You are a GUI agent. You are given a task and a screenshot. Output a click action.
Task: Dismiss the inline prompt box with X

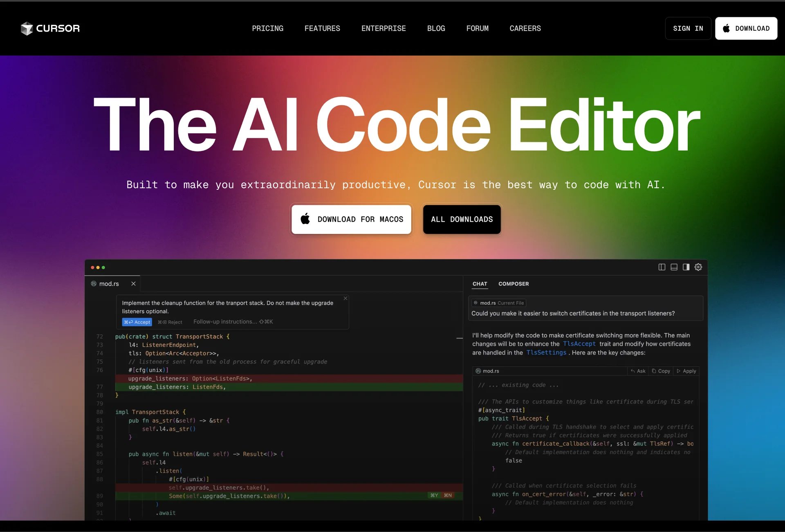coord(345,298)
